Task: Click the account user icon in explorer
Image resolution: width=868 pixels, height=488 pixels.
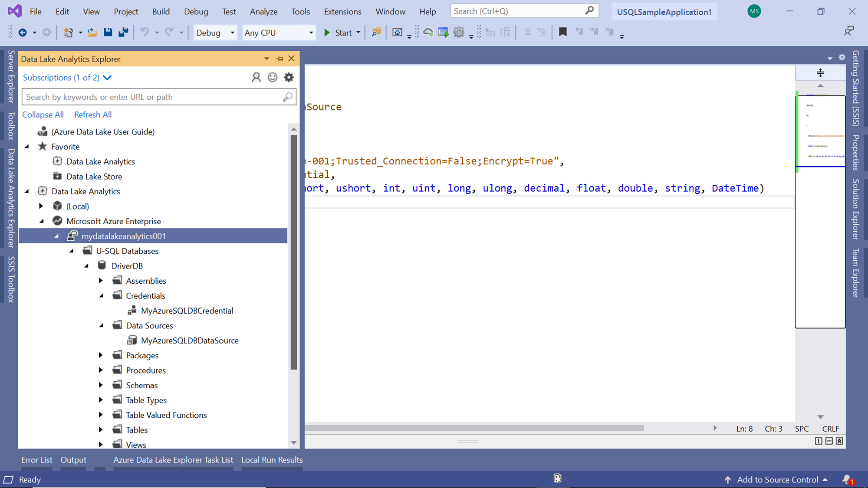Action: click(256, 77)
